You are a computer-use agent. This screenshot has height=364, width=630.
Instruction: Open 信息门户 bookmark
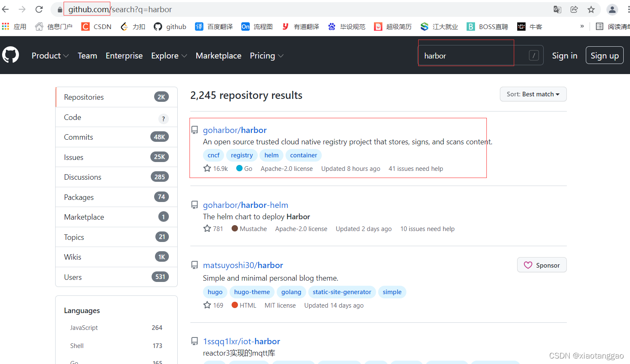coord(53,27)
